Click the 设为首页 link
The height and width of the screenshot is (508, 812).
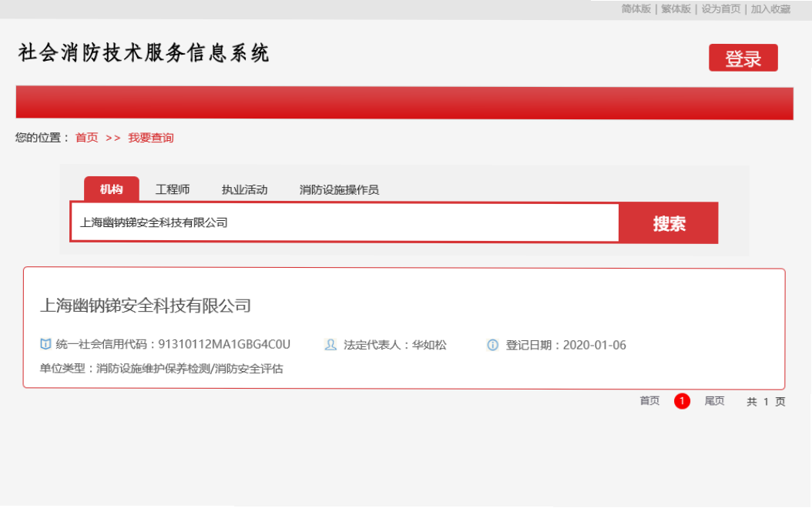pos(720,9)
